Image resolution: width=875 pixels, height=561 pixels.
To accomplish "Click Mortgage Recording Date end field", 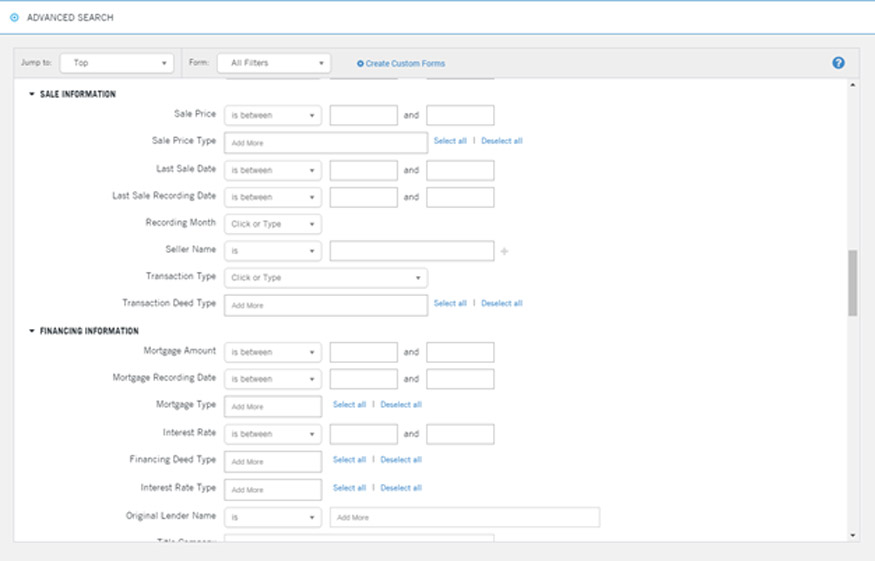I will [x=460, y=379].
